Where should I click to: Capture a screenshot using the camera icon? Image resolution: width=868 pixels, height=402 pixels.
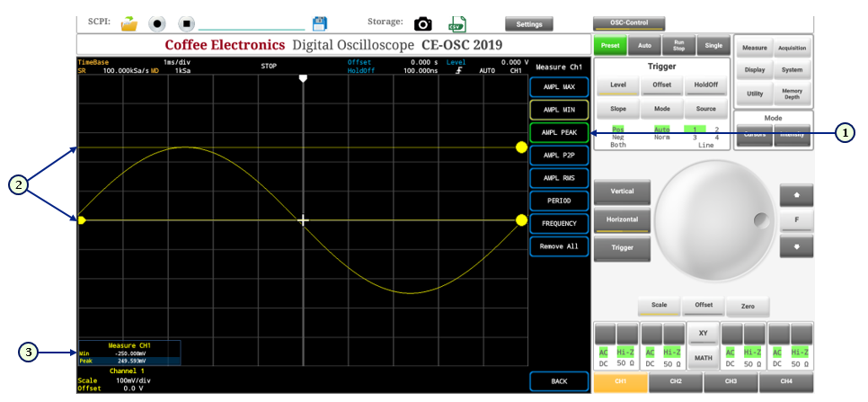pyautogui.click(x=423, y=23)
